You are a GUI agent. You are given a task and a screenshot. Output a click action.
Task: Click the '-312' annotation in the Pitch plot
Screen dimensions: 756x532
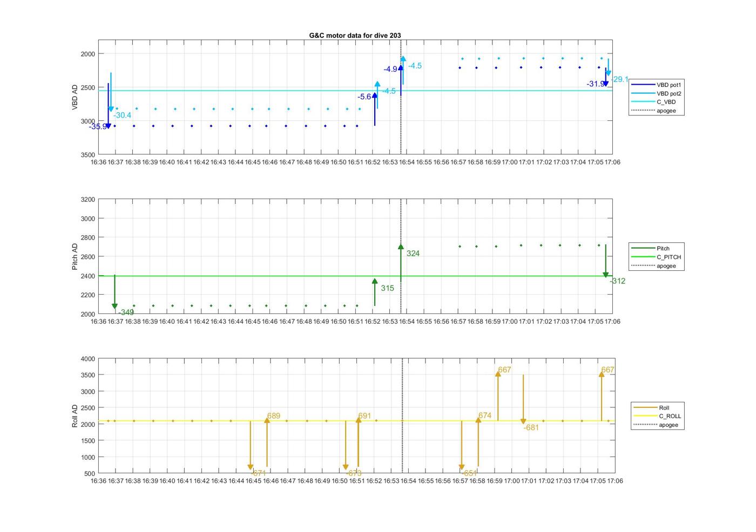click(617, 281)
